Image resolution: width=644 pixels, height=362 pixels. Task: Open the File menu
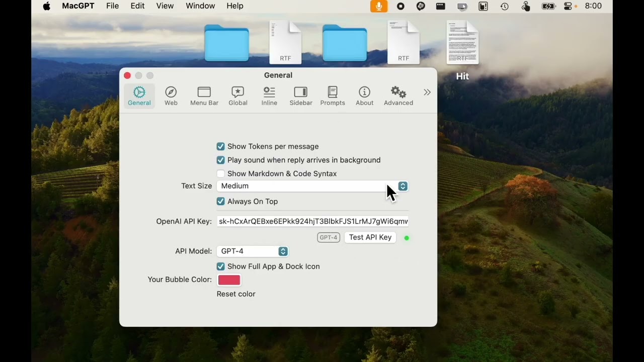point(113,6)
